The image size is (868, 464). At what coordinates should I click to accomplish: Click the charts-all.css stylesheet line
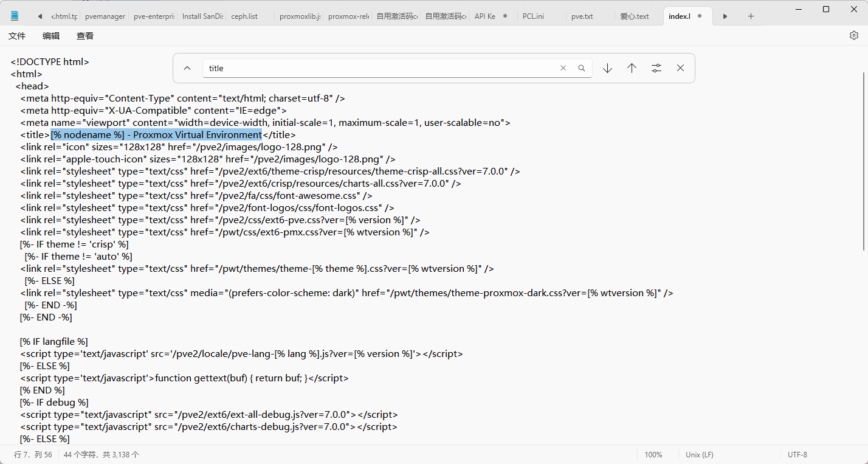(241, 184)
